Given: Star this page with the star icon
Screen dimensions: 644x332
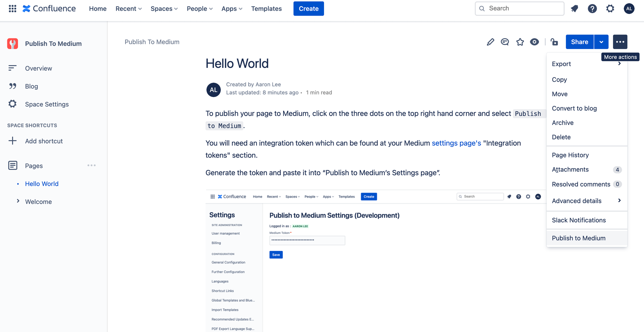Looking at the screenshot, I should point(520,42).
